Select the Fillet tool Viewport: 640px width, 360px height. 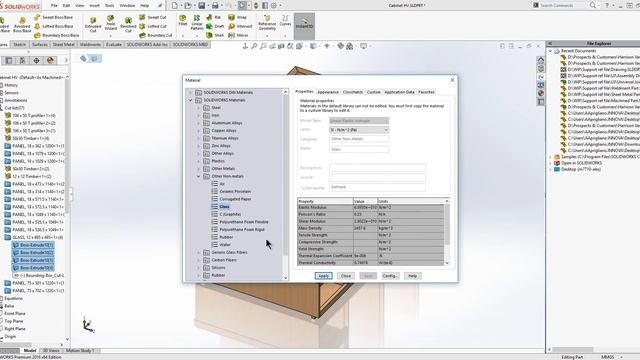pyautogui.click(x=183, y=20)
